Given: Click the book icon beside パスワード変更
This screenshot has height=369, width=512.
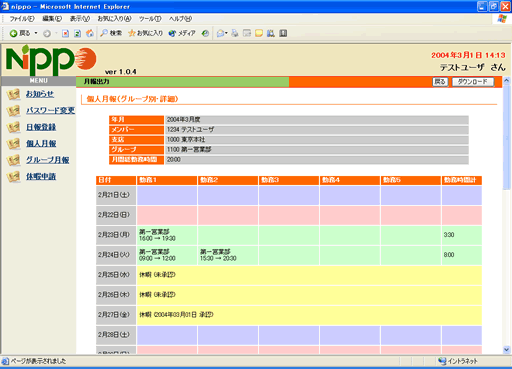Looking at the screenshot, I should pos(14,111).
